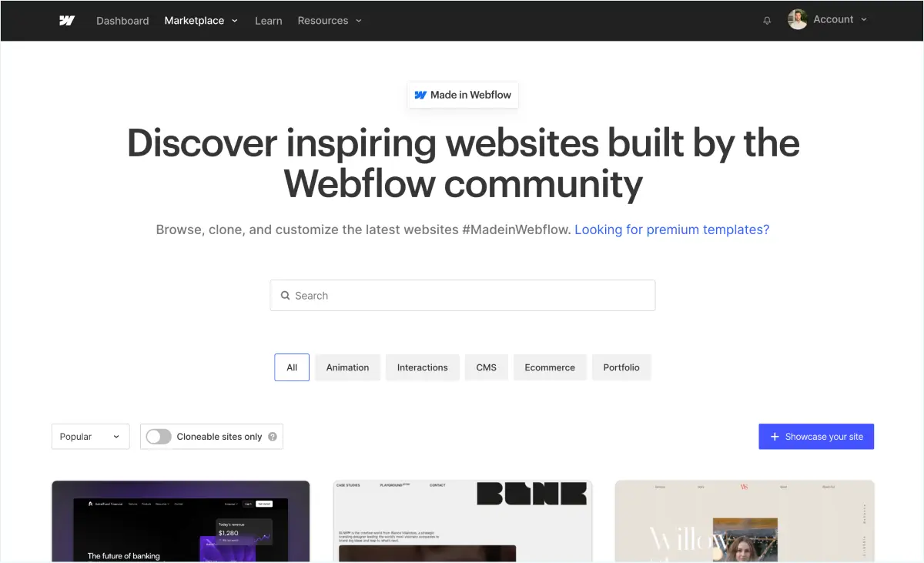Screen dimensions: 924x563
Task: Focus the Search input field
Action: (463, 295)
